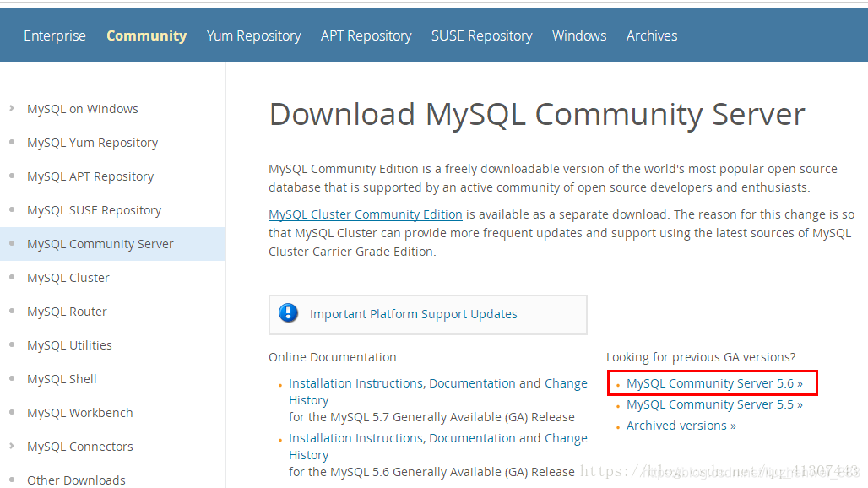The image size is (868, 488).
Task: Click the blue exclamation info icon
Action: click(x=289, y=314)
